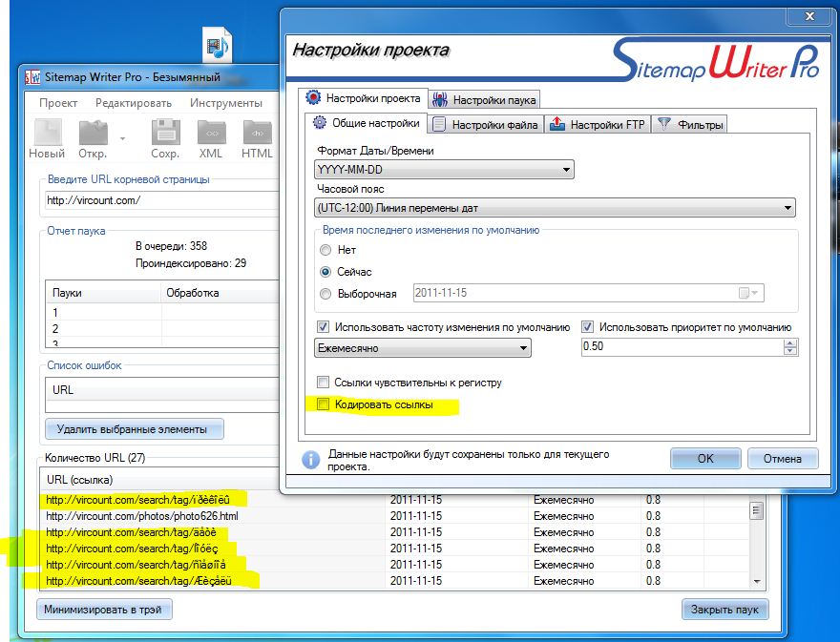Click Минимизировать в трэй button
The image size is (840, 642).
(103, 610)
